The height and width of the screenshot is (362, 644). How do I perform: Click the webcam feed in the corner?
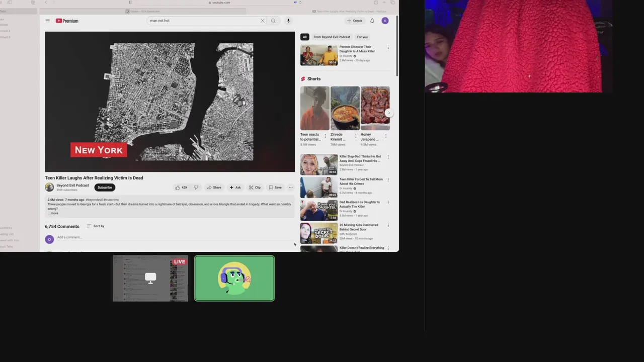tap(519, 46)
